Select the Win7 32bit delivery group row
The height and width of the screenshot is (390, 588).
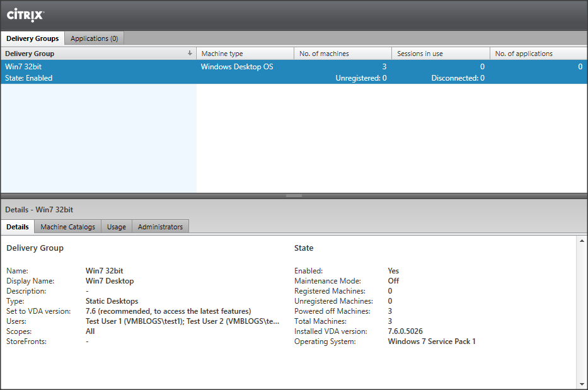tap(98, 72)
